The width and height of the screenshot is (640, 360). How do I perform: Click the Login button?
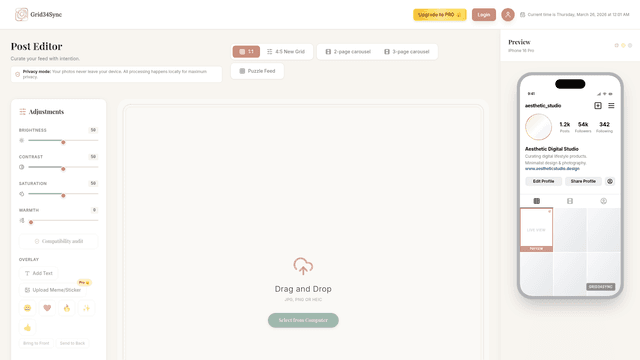(x=484, y=15)
